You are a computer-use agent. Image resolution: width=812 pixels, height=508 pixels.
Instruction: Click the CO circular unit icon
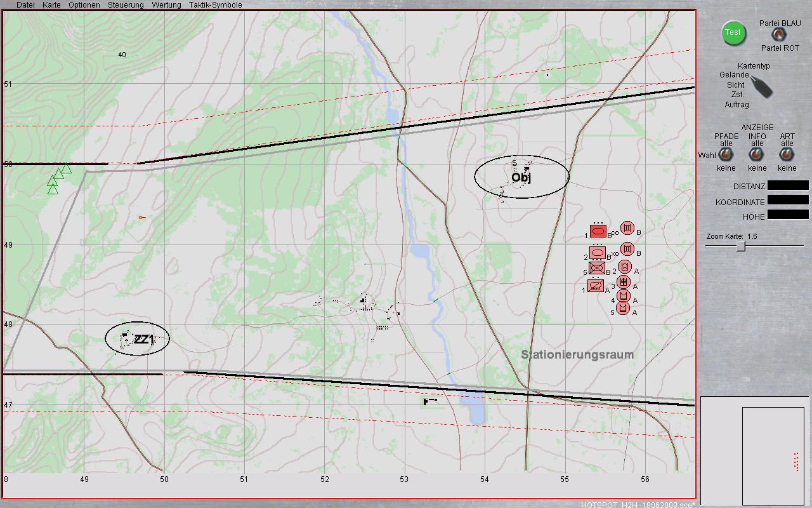click(627, 228)
